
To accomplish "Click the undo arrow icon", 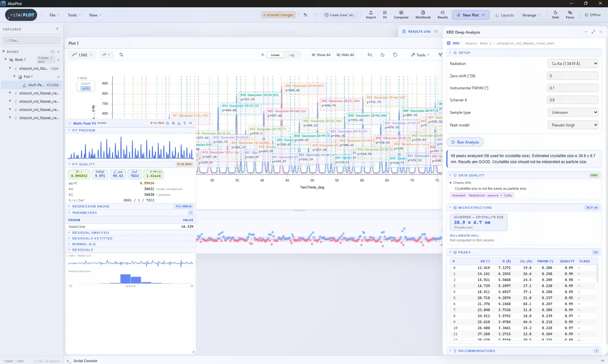I will click(x=305, y=15).
